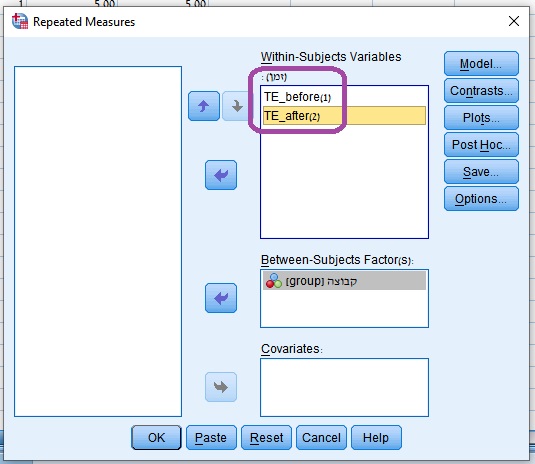Select TE_after(2) in Within-Subjects list
This screenshot has height=464, width=535.
tap(344, 116)
